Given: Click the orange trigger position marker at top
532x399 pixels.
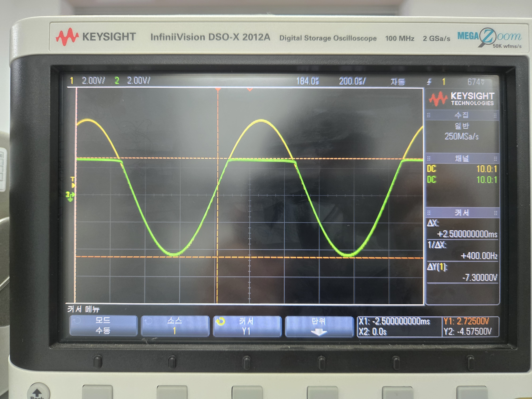Looking at the screenshot, I should (218, 90).
